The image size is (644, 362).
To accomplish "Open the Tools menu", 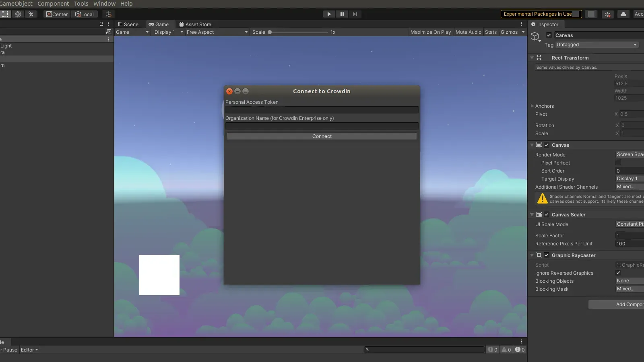I will [x=81, y=4].
